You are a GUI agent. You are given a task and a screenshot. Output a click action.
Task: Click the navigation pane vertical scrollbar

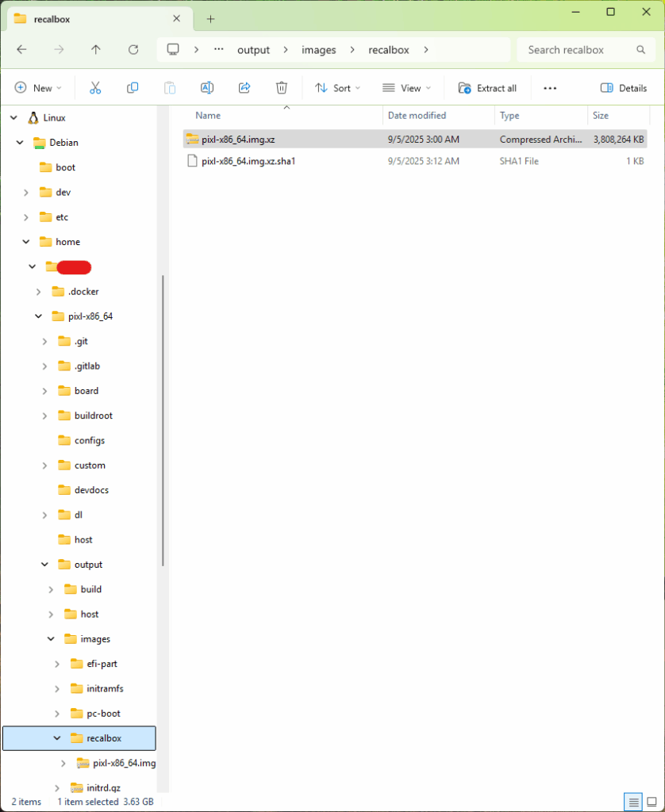pyautogui.click(x=163, y=420)
